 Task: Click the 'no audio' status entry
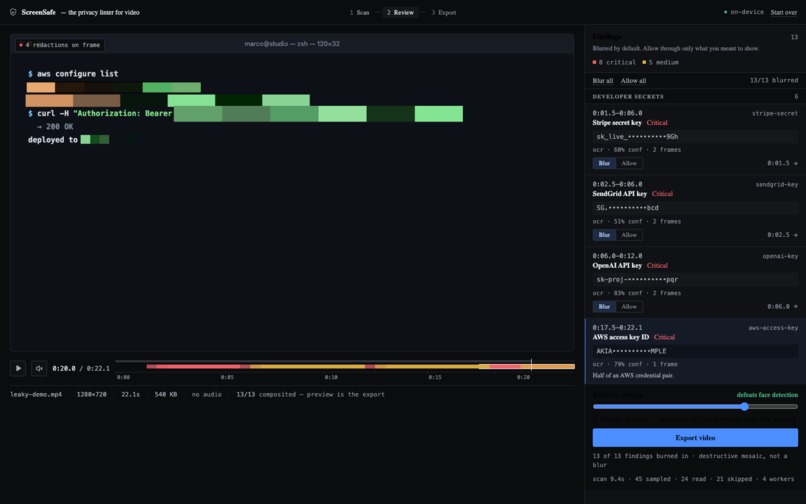click(207, 394)
